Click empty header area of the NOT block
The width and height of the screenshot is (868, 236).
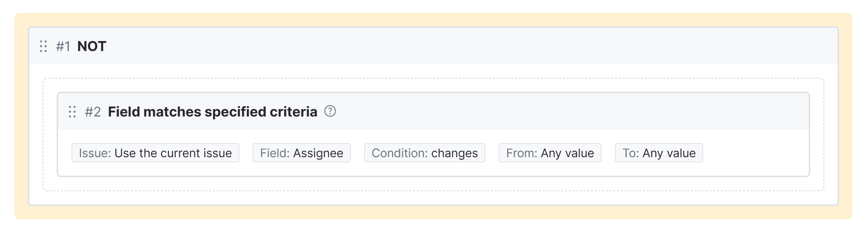coord(445,46)
